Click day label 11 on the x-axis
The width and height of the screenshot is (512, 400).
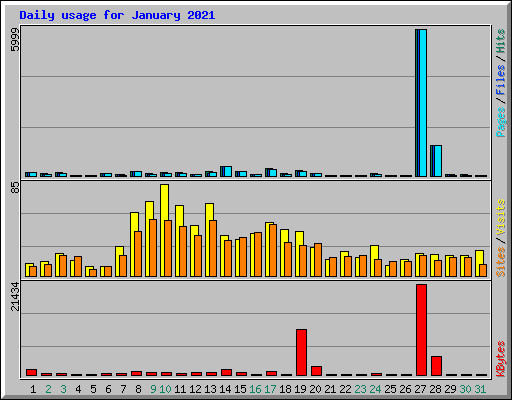coord(180,389)
